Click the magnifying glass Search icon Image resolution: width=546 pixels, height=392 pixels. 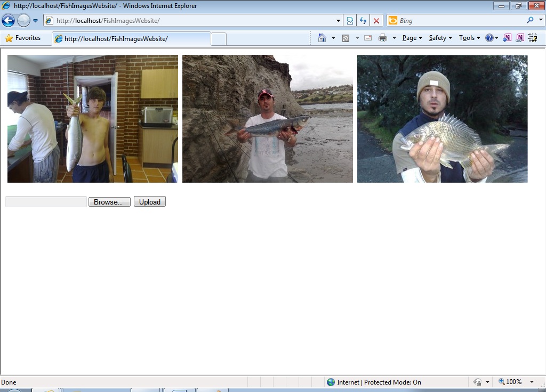530,20
